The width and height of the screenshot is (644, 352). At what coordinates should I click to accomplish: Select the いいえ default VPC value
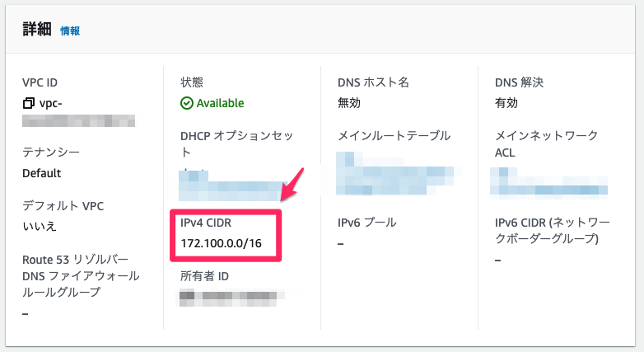coord(40,226)
